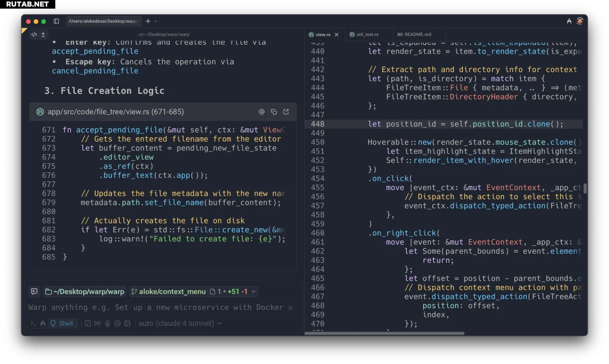Click cancel_pending_file link
Image resolution: width=609 pixels, height=364 pixels.
click(95, 71)
